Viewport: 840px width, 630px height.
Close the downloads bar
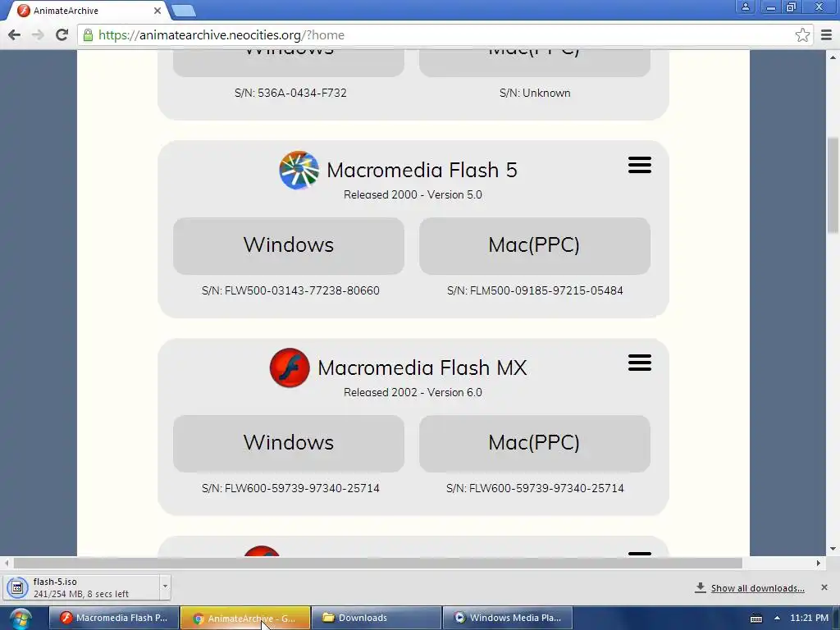click(824, 587)
